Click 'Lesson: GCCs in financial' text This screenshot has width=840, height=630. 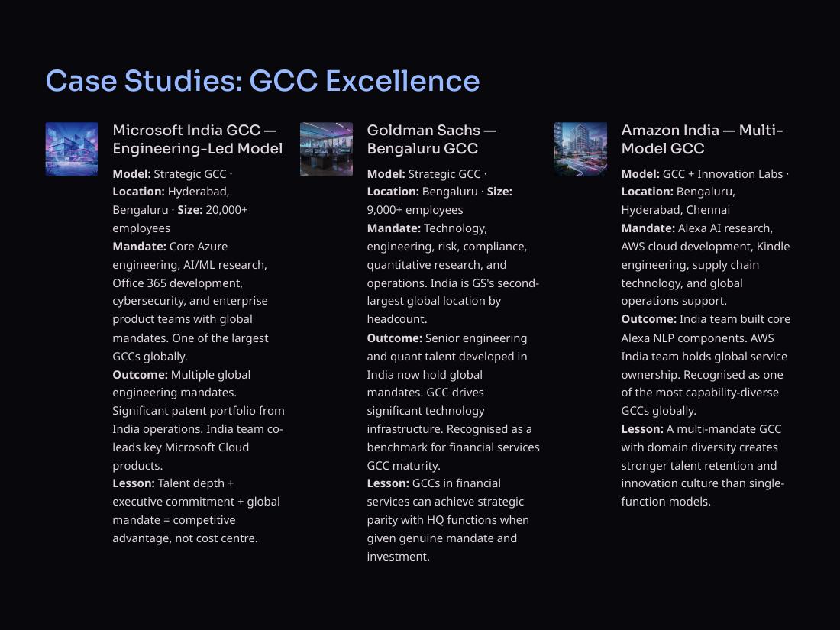(x=434, y=483)
